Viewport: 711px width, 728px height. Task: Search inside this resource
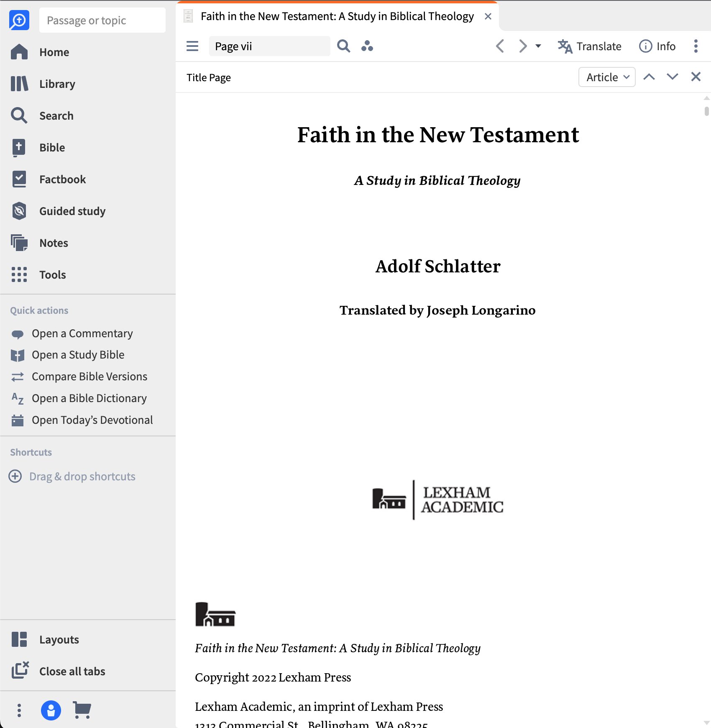point(343,46)
